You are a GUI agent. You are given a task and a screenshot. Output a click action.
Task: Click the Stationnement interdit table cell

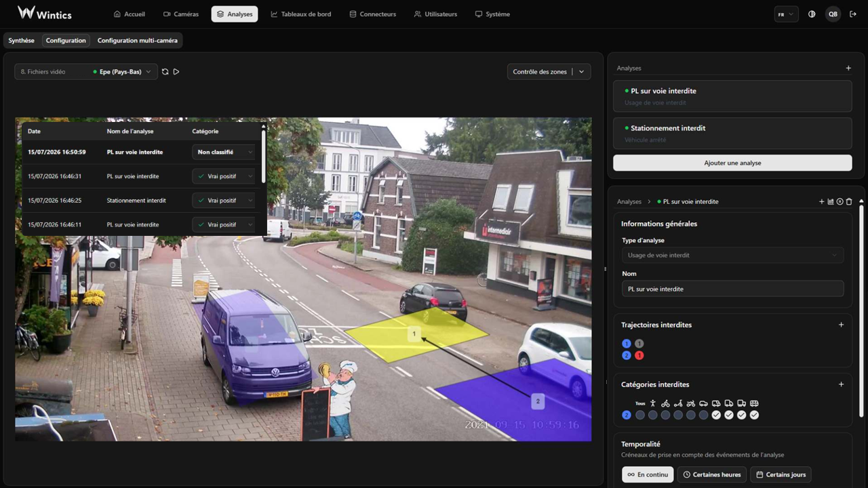[x=136, y=201]
